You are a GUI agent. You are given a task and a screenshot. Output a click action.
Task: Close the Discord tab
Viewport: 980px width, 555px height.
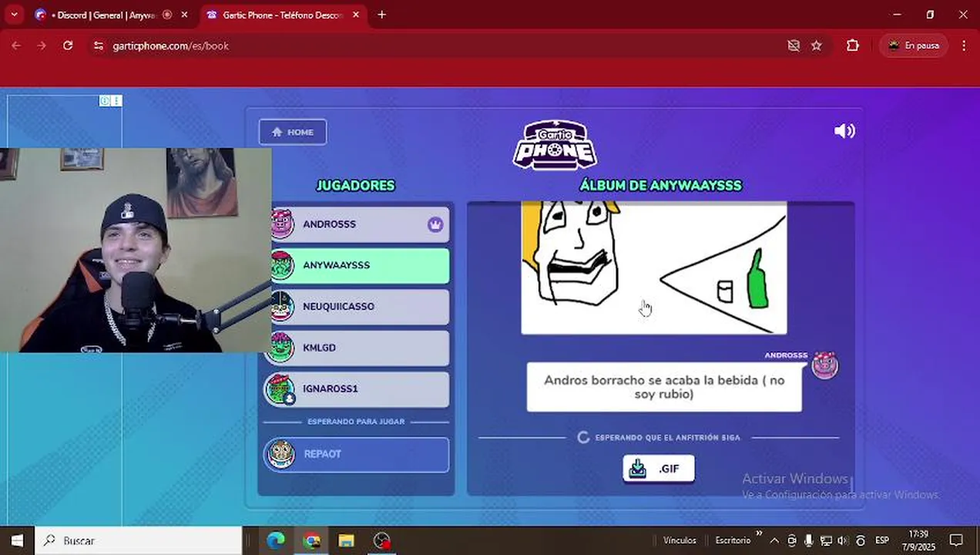184,15
